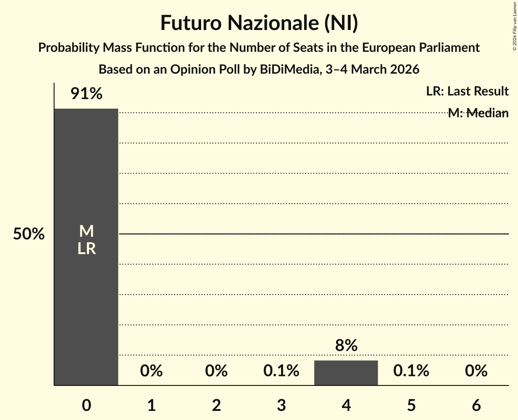The height and width of the screenshot is (420, 518).
Task: Click the 8% value label
Action: [346, 346]
